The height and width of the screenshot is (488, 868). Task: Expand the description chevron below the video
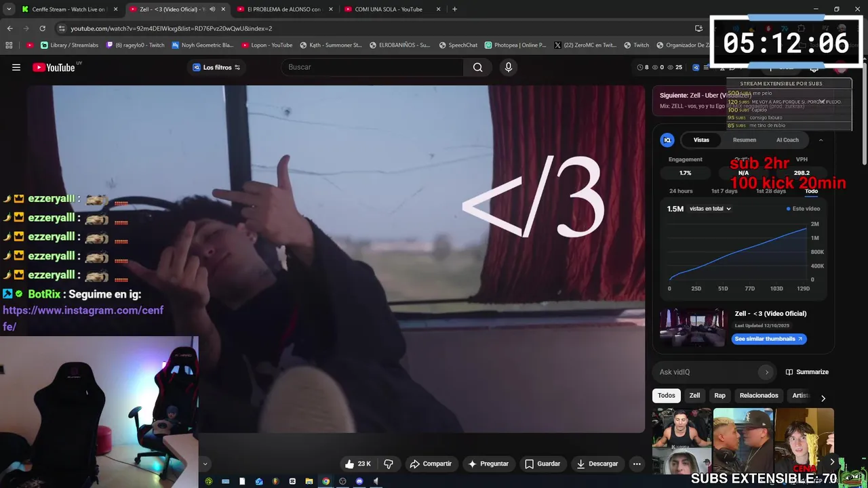click(205, 464)
